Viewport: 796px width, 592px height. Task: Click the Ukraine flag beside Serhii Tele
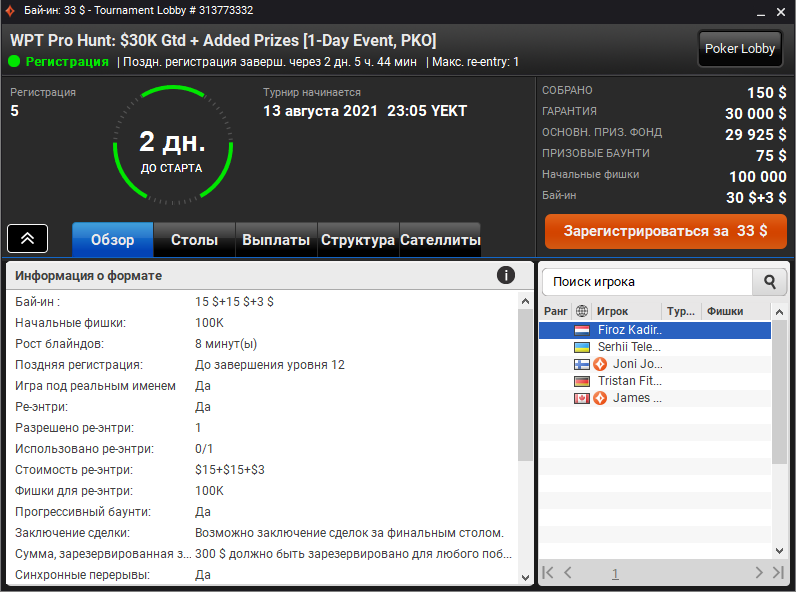tap(582, 347)
